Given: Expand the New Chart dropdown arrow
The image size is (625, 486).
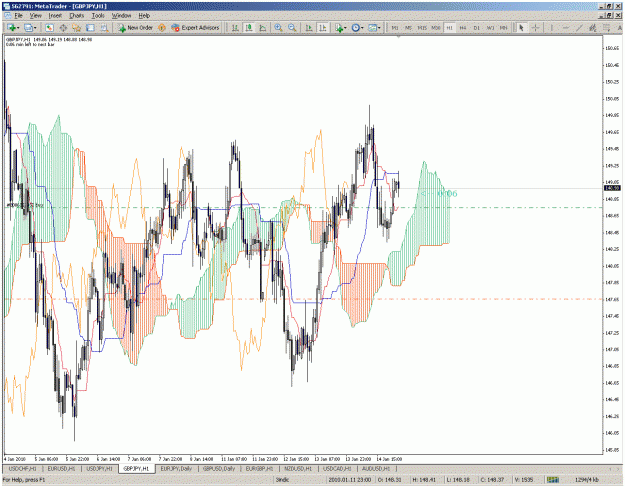Looking at the screenshot, I should 18,28.
